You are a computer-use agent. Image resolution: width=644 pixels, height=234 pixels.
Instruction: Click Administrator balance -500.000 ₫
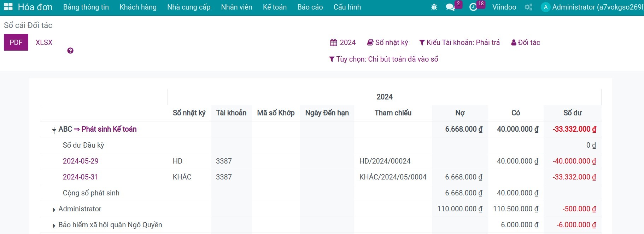click(x=579, y=209)
